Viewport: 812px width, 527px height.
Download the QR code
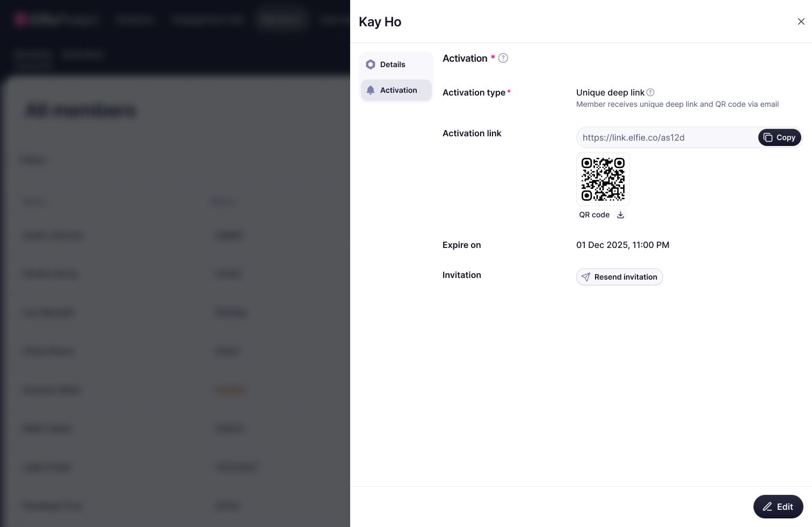620,215
